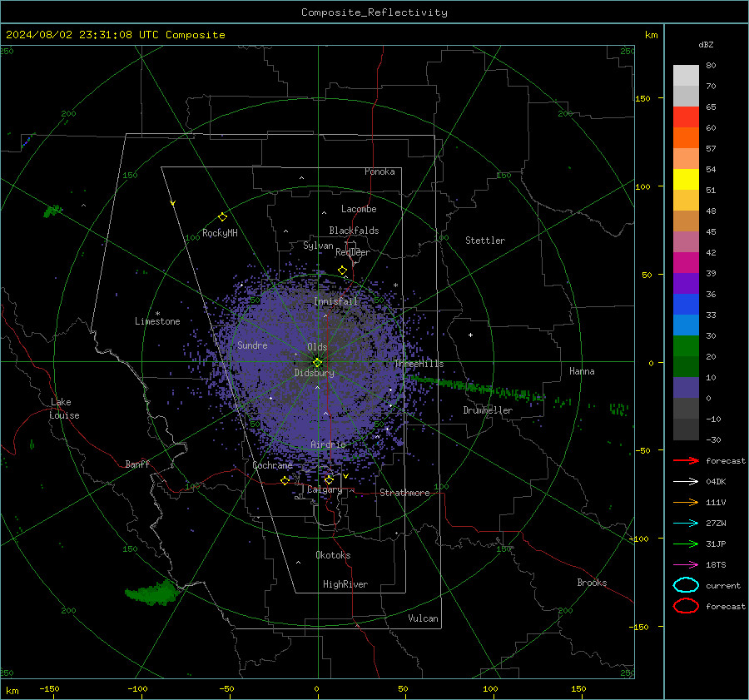Pick the blue 33-36 dBZ swatch
The height and width of the screenshot is (700, 749).
[x=686, y=304]
